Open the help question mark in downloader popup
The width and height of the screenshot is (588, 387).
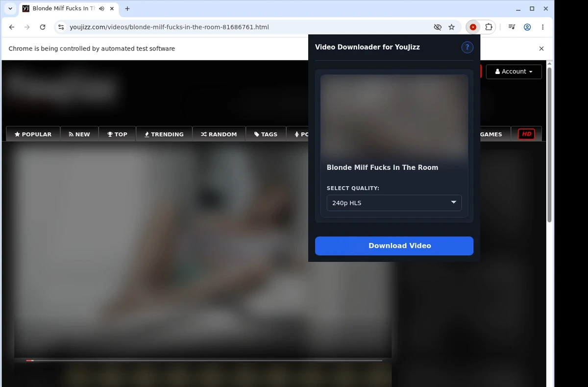click(467, 47)
